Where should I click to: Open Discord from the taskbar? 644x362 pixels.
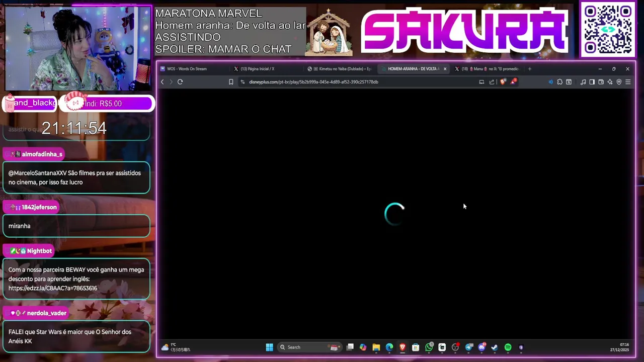[x=482, y=347]
